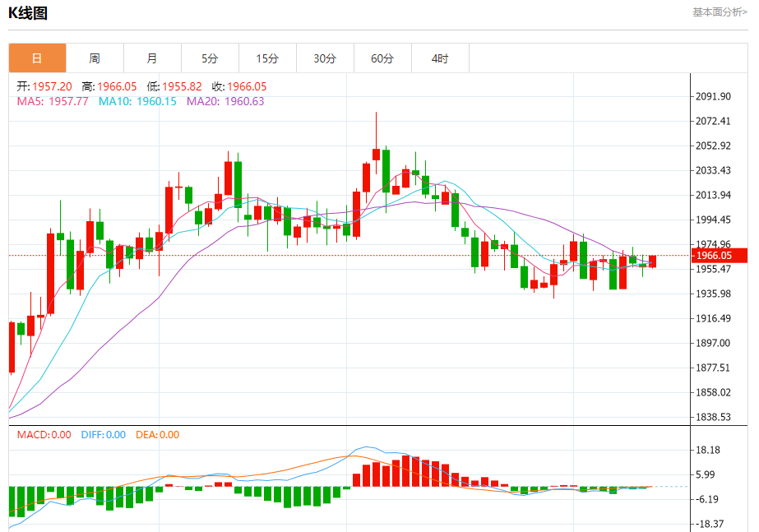Open the 60分 interval tab

383,58
